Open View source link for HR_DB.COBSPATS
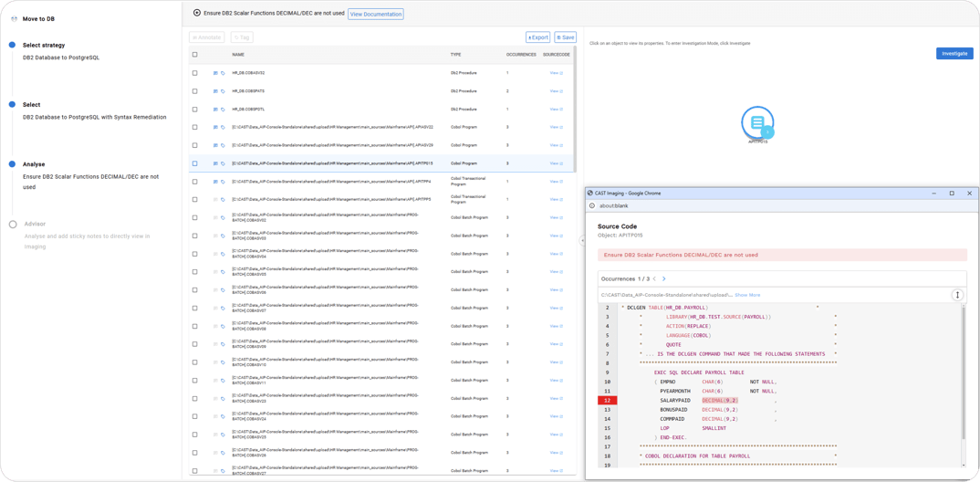The image size is (980, 482). click(x=555, y=91)
